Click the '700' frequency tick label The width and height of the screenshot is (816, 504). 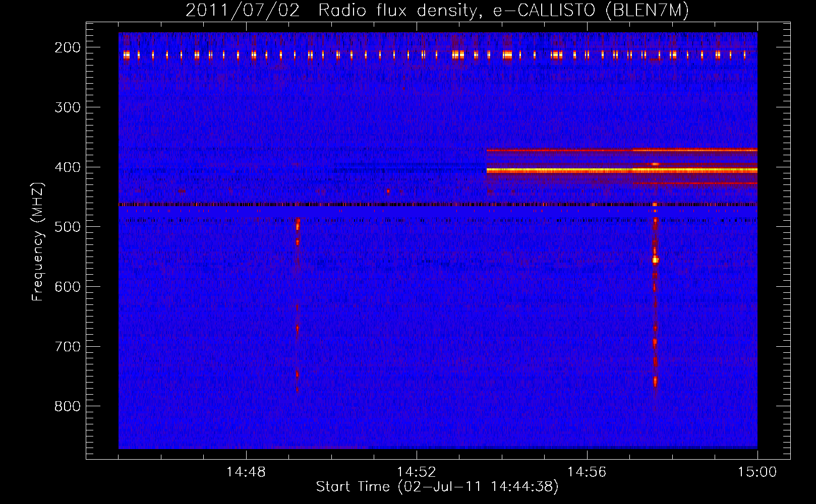68,347
